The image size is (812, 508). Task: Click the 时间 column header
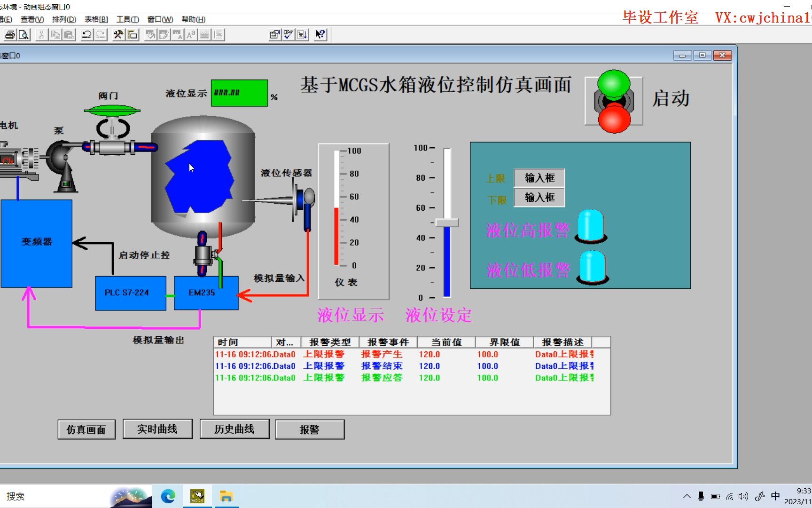pos(242,342)
